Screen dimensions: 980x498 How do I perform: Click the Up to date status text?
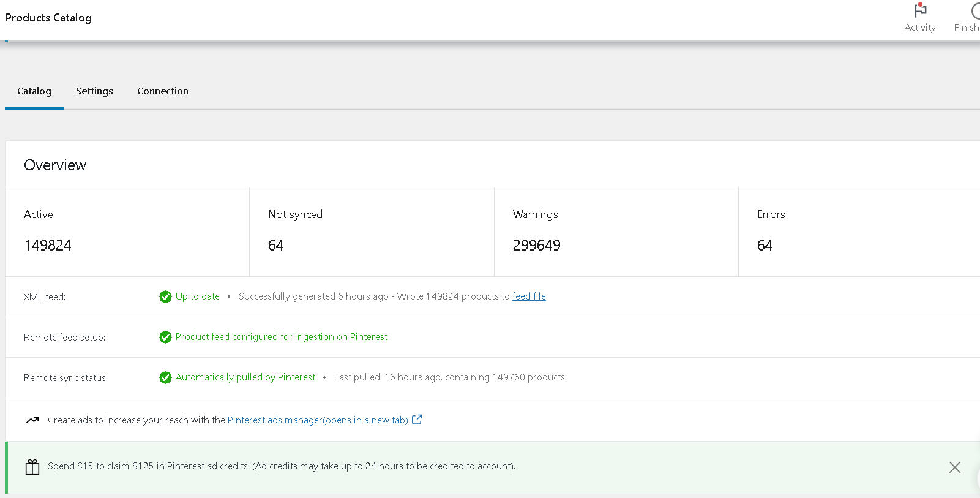click(x=197, y=296)
